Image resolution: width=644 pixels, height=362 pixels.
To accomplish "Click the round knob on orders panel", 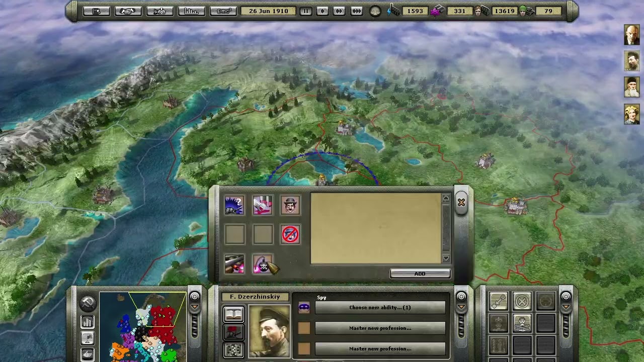I will pos(566,297).
